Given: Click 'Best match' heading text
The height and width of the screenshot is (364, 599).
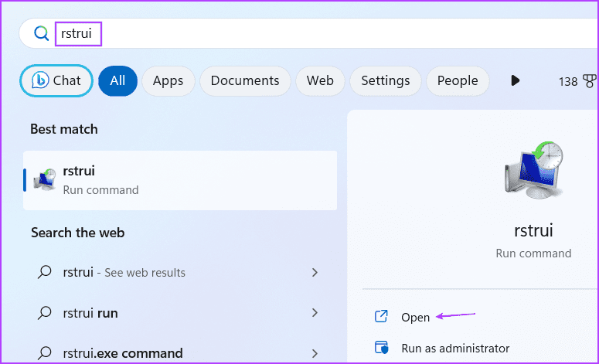Looking at the screenshot, I should click(x=64, y=130).
